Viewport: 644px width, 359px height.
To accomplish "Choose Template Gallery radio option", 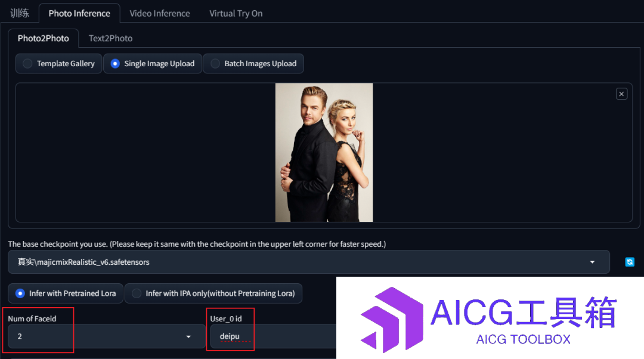I will pyautogui.click(x=58, y=64).
